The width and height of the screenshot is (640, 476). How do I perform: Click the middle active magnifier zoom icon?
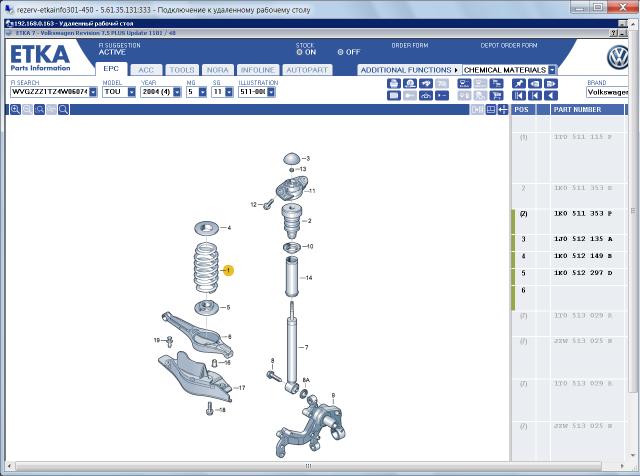39,109
